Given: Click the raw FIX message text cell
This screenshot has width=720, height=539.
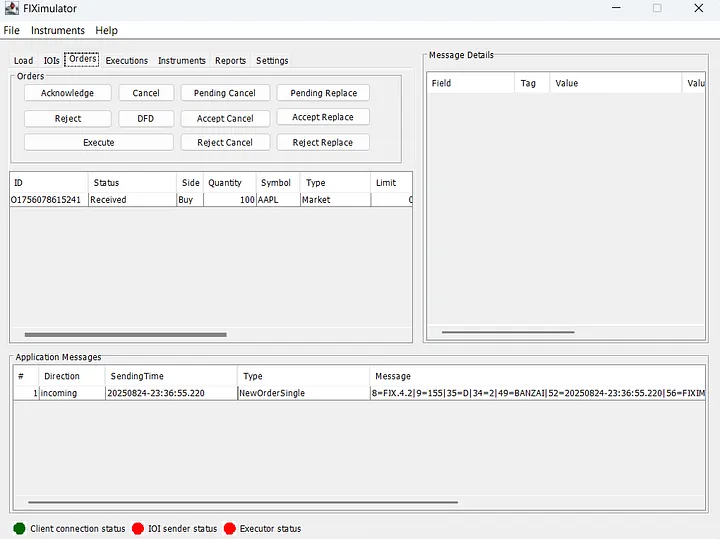Looking at the screenshot, I should click(538, 393).
